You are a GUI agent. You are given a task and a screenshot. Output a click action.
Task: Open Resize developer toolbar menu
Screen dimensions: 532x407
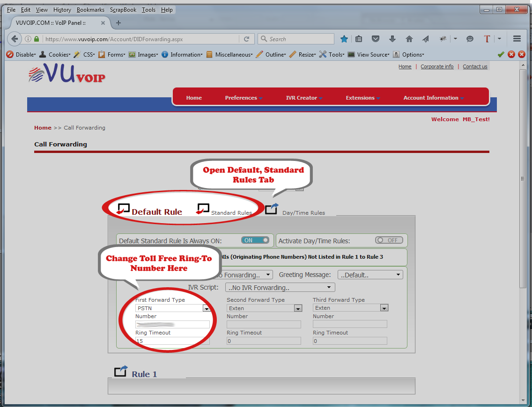[303, 55]
